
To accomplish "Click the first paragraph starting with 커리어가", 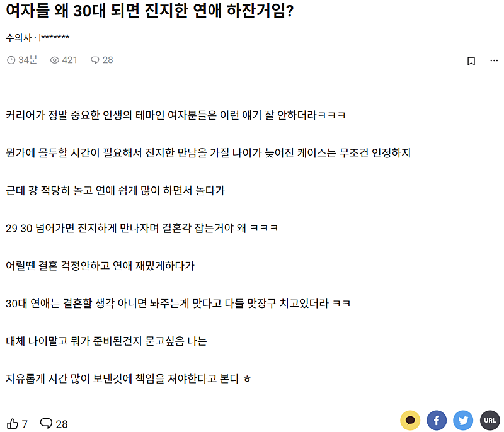I will [176, 115].
